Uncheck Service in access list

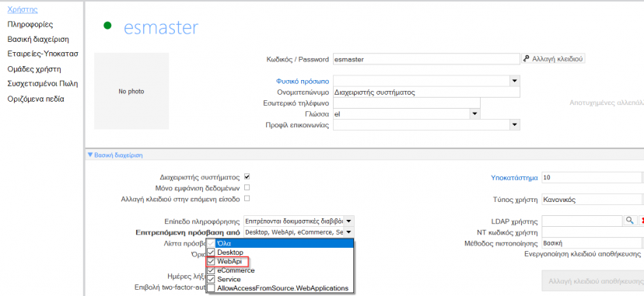(x=211, y=280)
